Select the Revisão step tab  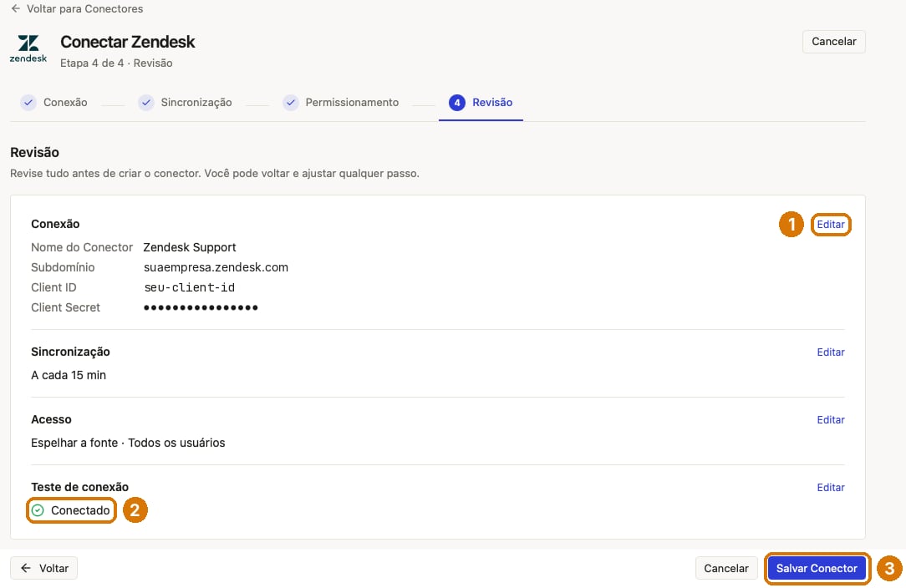coord(481,102)
